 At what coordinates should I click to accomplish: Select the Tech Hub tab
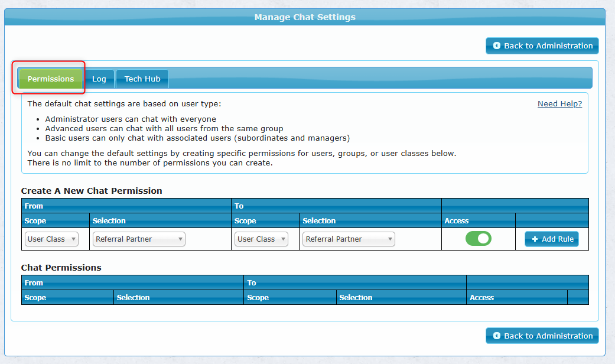pyautogui.click(x=142, y=79)
